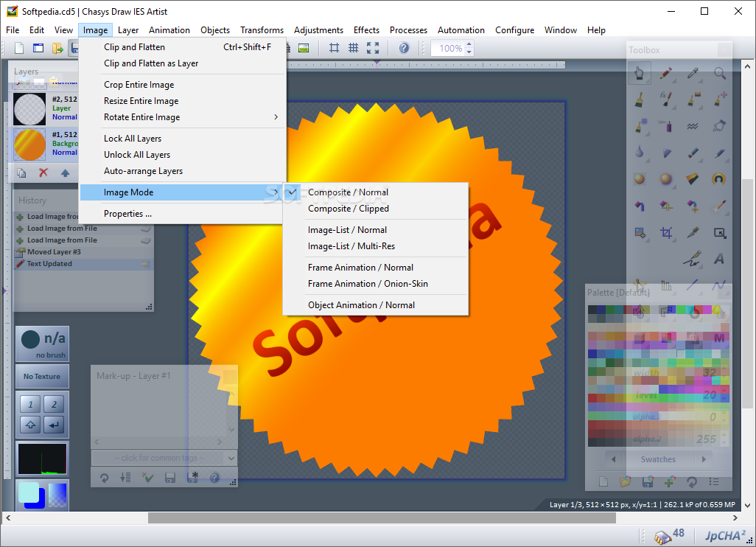Screen dimensions: 756x547
Task: Select the curve line tool in Toolbox
Action: pyautogui.click(x=719, y=285)
